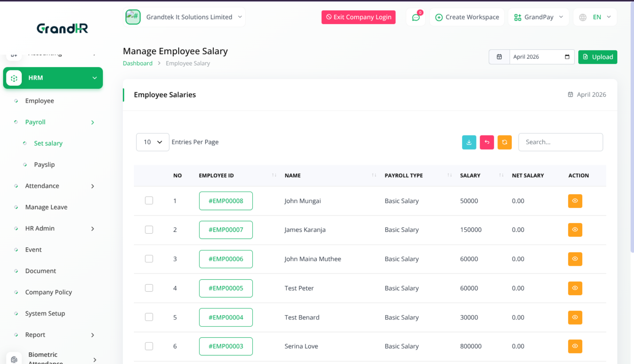
Task: Tick the checkbox for James Karanja
Action: coord(149,230)
